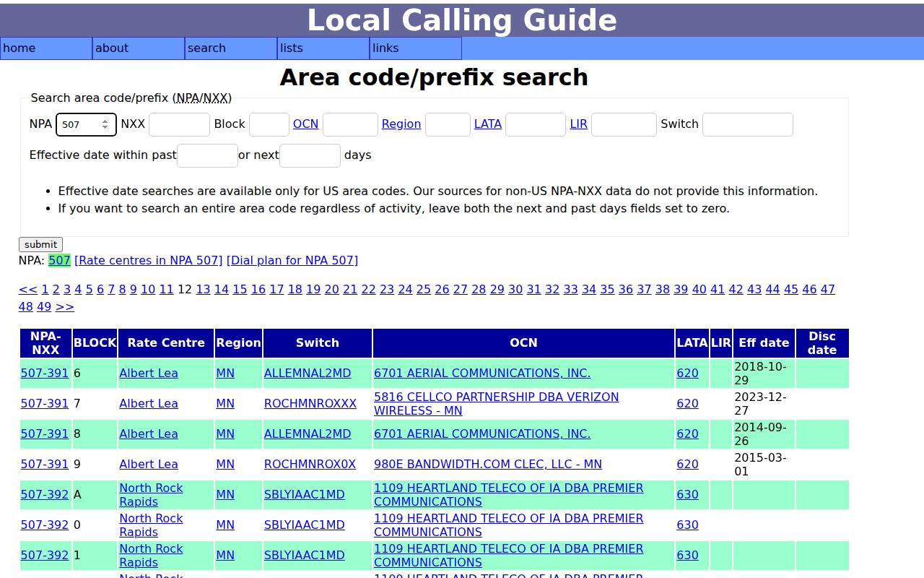Viewport: 924px width, 578px height.
Task: Open the home menu item
Action: [x=46, y=48]
